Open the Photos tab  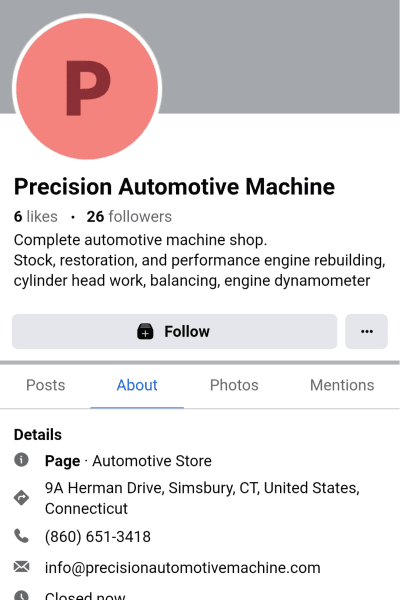click(x=234, y=385)
